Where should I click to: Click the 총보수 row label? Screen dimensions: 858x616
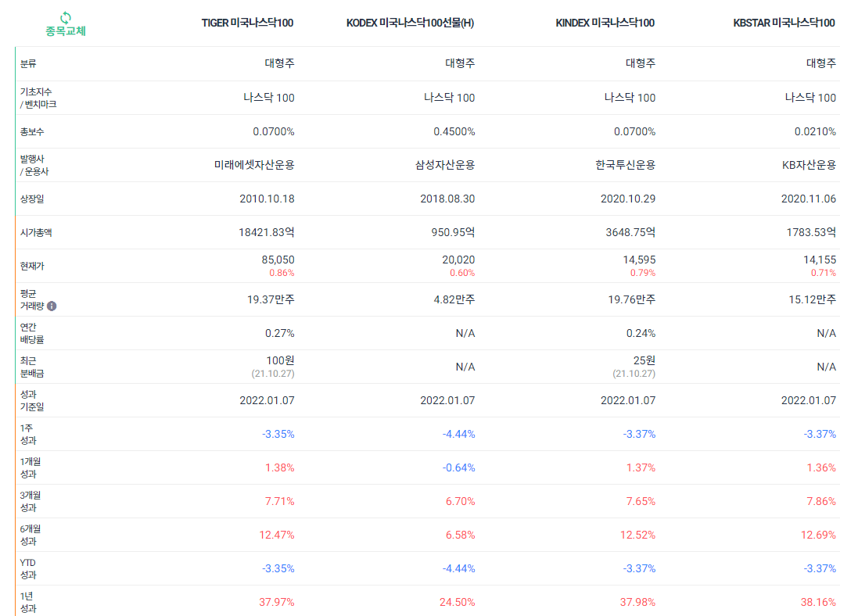(x=32, y=132)
